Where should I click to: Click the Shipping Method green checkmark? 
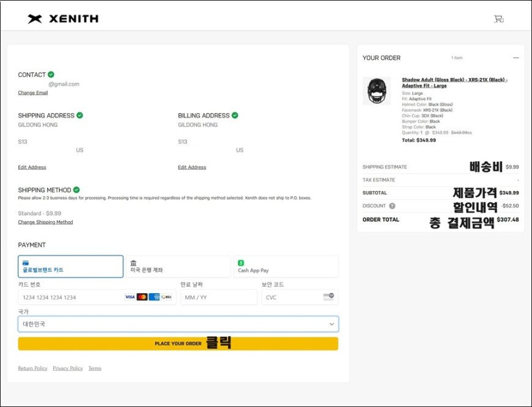[x=76, y=190]
